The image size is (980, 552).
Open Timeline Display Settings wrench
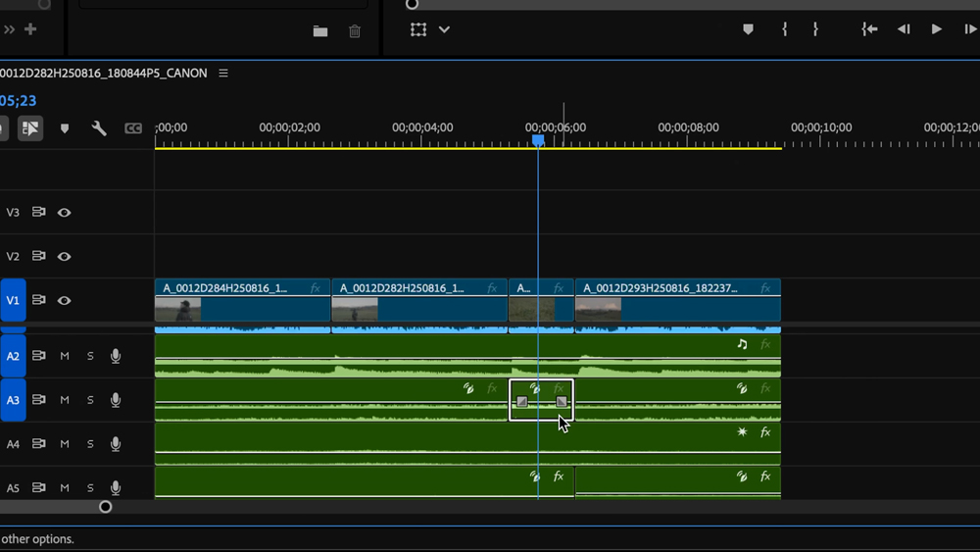tap(99, 128)
